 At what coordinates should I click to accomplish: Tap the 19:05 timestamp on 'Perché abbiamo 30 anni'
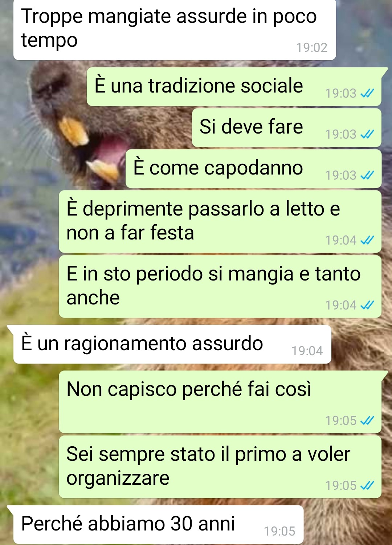pos(279,531)
